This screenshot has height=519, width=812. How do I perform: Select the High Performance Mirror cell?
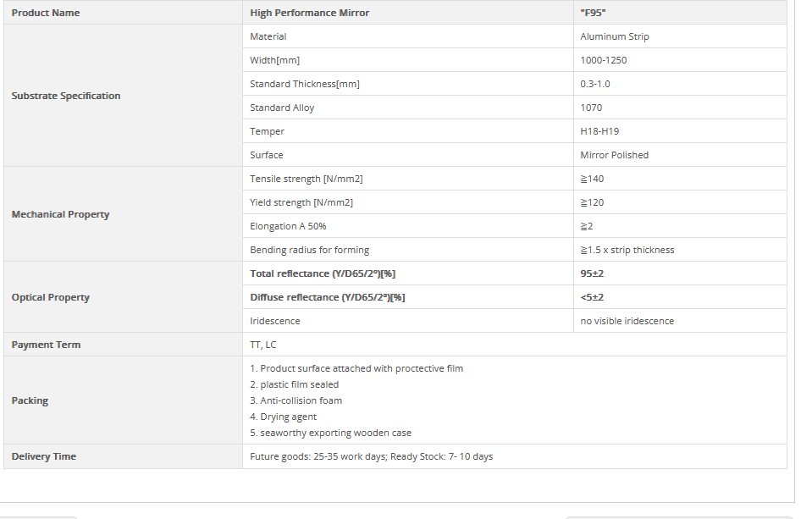[x=310, y=13]
